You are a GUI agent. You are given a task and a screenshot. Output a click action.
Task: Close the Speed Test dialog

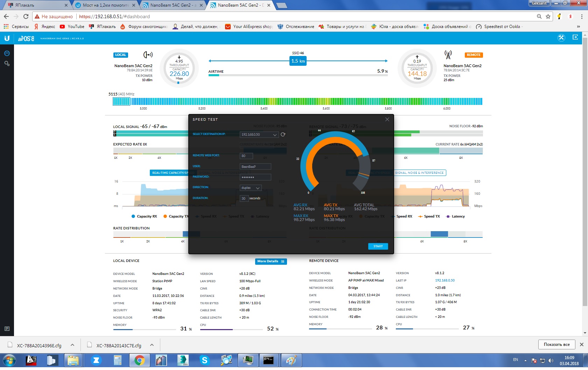coord(387,119)
